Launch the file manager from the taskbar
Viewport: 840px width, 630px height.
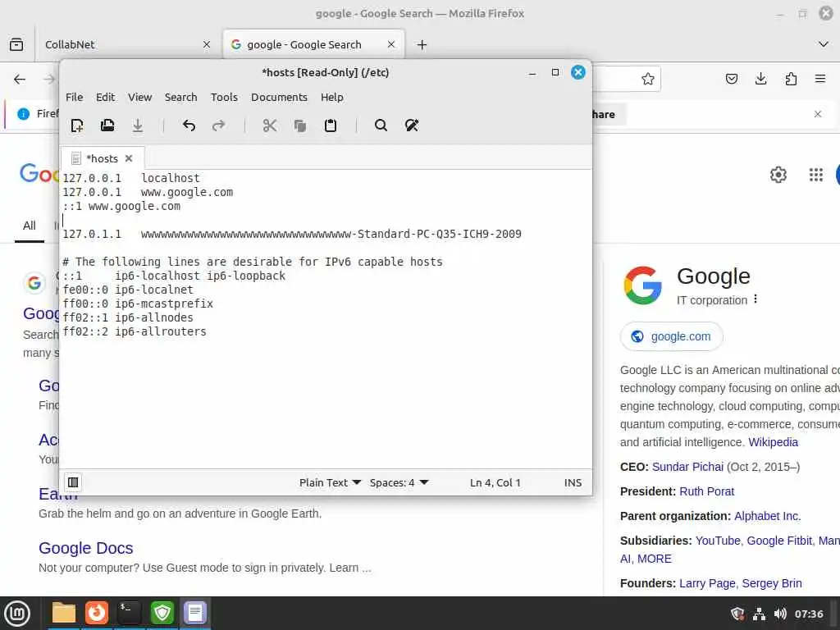[64, 613]
